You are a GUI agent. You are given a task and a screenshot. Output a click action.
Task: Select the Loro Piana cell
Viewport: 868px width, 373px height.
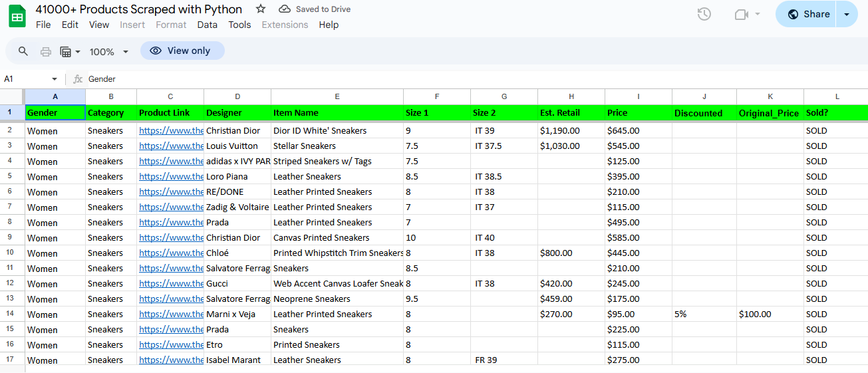[237, 176]
